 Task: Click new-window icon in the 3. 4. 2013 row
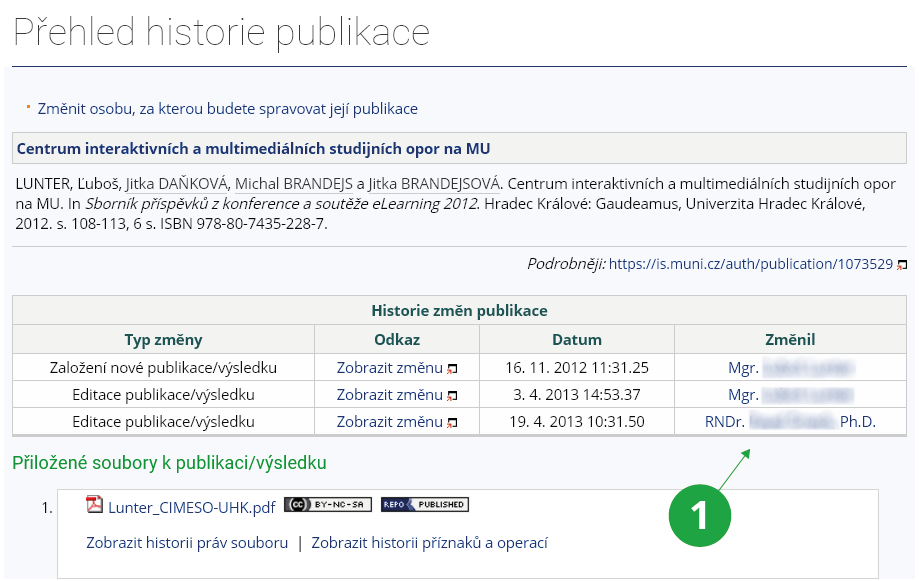pos(452,395)
